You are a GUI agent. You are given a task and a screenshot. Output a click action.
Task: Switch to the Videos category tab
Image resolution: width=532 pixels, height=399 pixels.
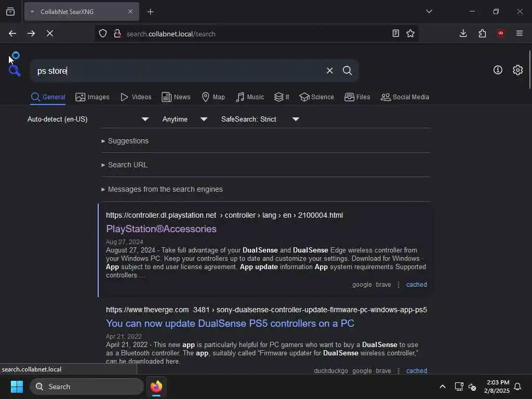136,97
